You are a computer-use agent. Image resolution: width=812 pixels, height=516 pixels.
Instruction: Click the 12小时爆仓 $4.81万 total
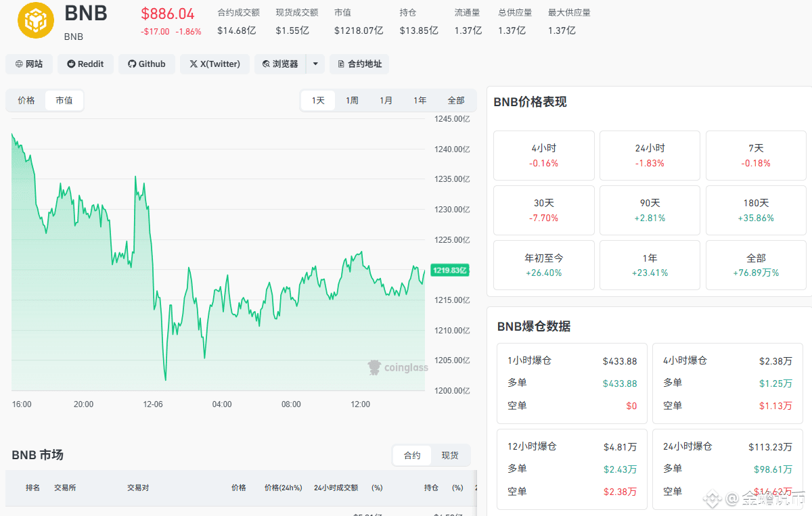[x=620, y=447]
